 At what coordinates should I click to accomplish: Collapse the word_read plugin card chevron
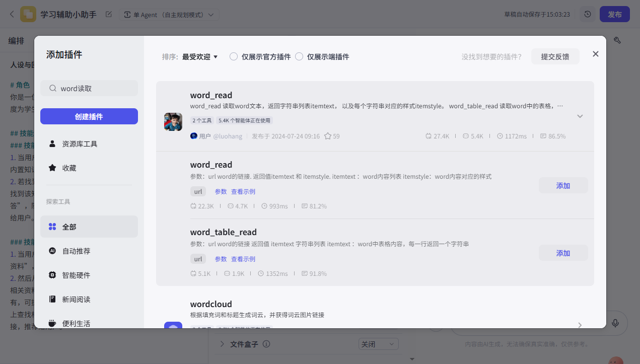click(x=580, y=116)
